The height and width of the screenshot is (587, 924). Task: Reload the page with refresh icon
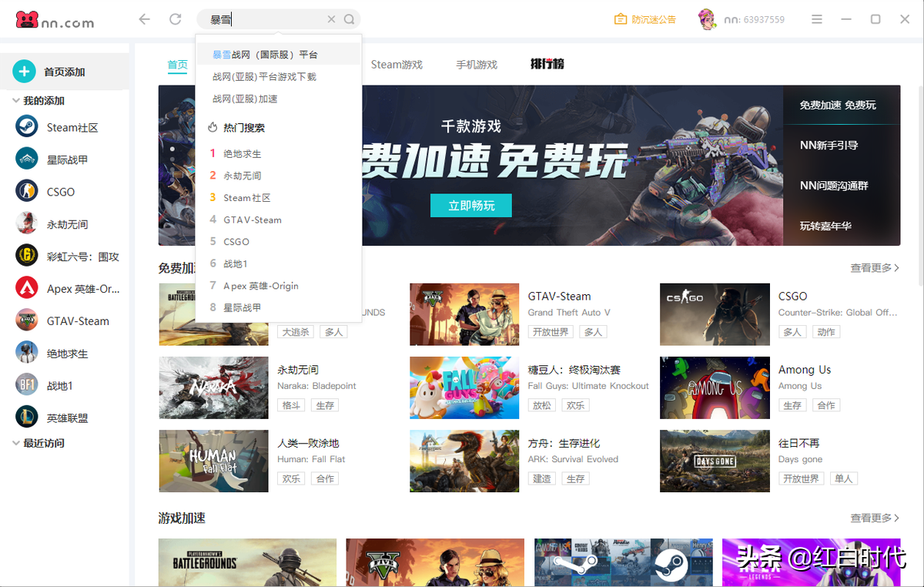coord(176,19)
